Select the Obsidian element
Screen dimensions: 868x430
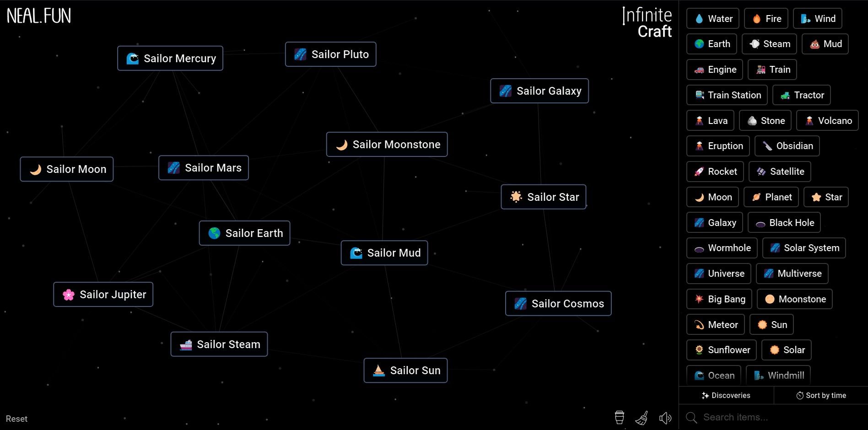coord(787,146)
